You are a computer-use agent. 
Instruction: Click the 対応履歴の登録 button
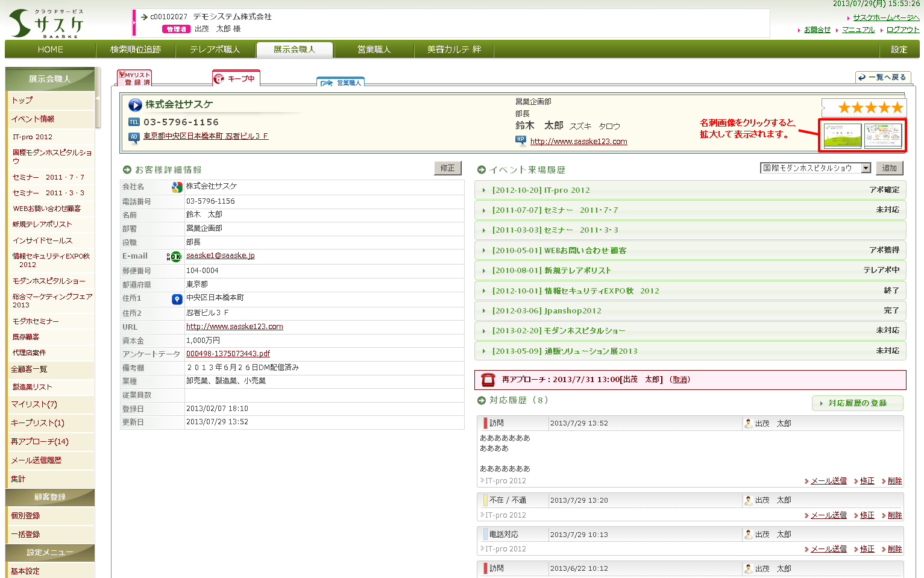[x=856, y=403]
